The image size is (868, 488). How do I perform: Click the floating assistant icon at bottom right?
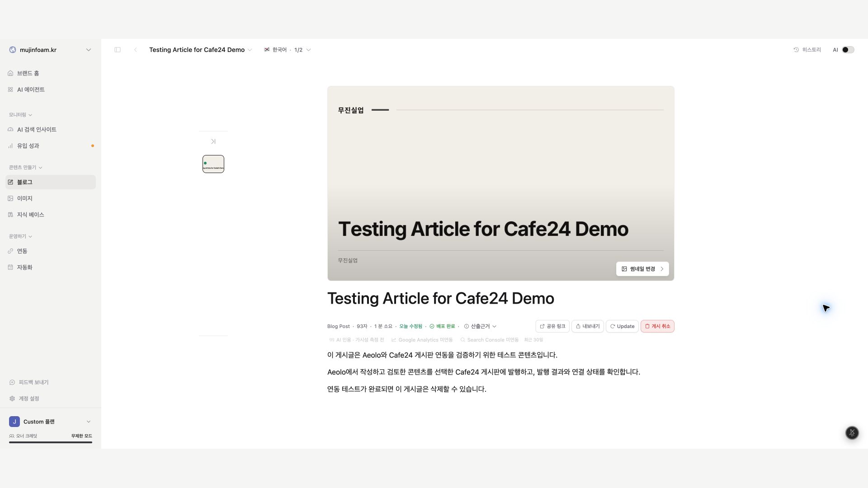click(x=852, y=432)
